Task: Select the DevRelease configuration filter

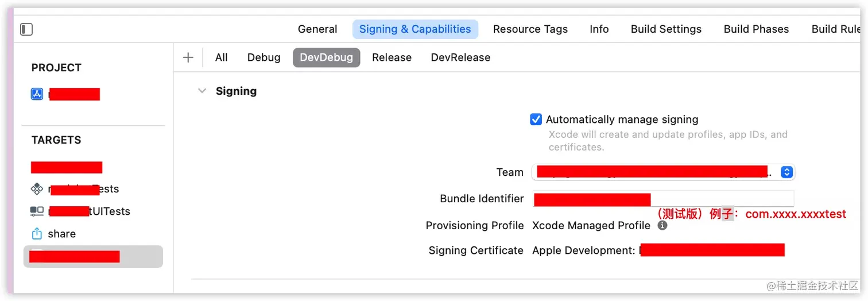Action: click(x=460, y=57)
